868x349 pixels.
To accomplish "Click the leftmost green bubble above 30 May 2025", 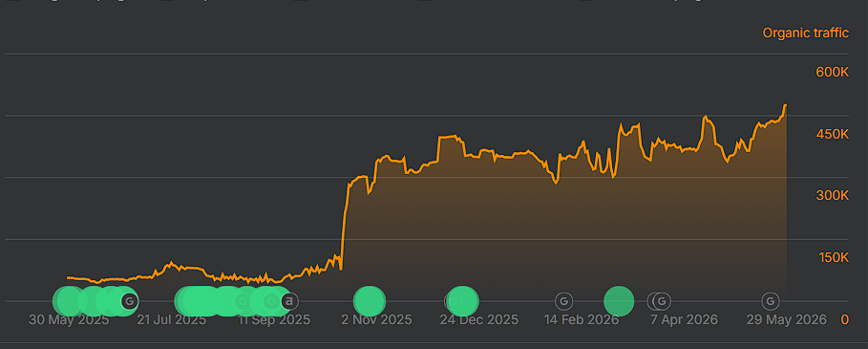I will pyautogui.click(x=68, y=301).
